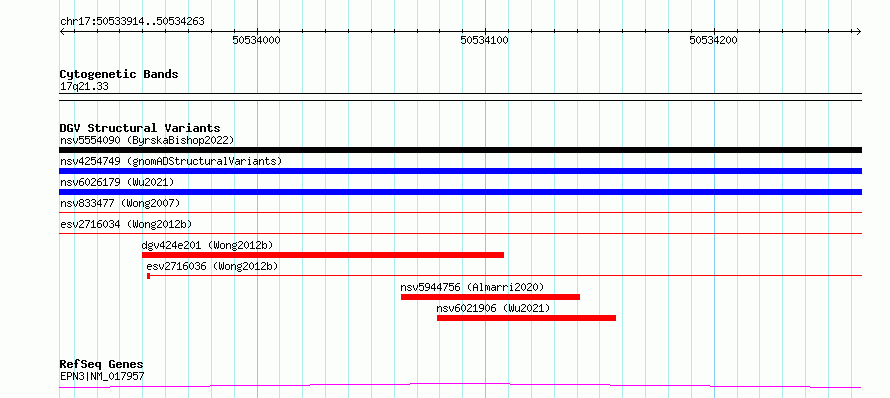Click the magenta EPN3 gene line
Screen dimensions: 890x398
point(460,386)
